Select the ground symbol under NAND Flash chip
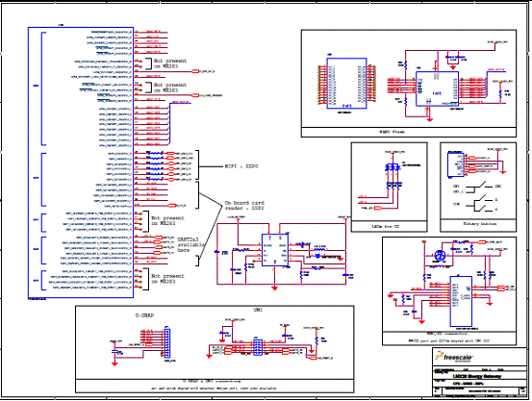This screenshot has width=532, height=401. [429, 119]
